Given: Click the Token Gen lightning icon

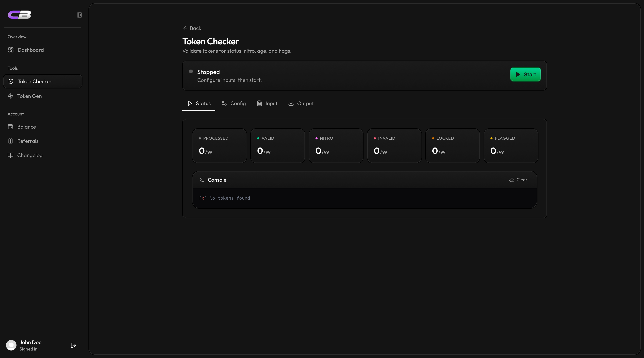Looking at the screenshot, I should pyautogui.click(x=10, y=96).
